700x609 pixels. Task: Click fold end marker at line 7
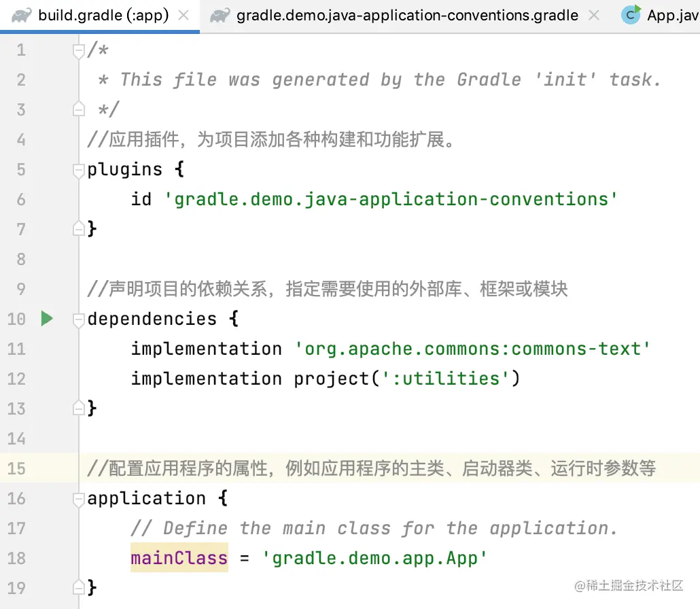point(79,228)
